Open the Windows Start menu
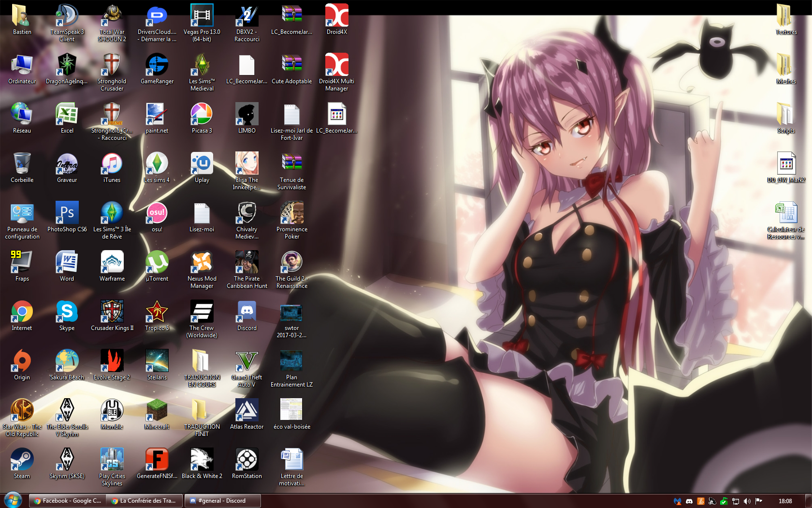The image size is (812, 508). [13, 500]
